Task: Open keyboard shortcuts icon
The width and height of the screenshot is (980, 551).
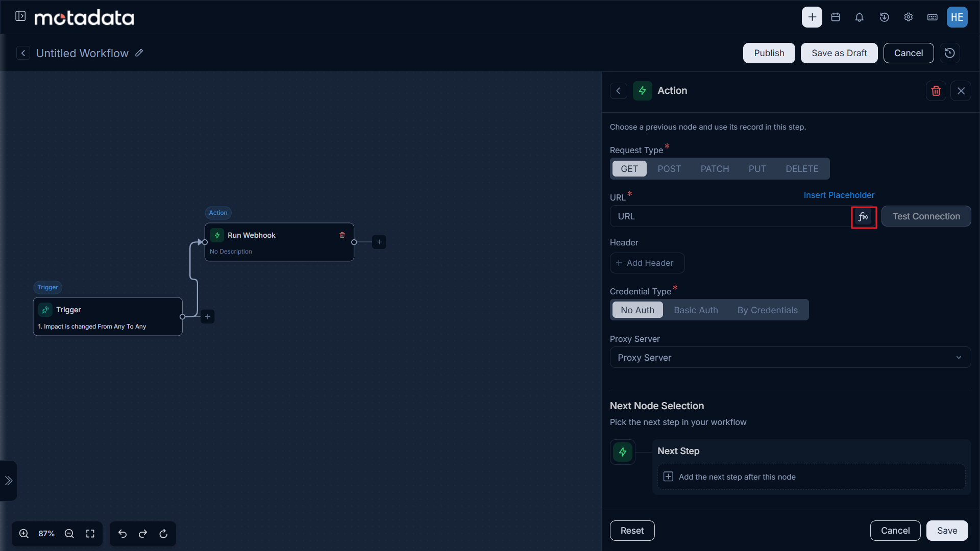Action: click(933, 17)
